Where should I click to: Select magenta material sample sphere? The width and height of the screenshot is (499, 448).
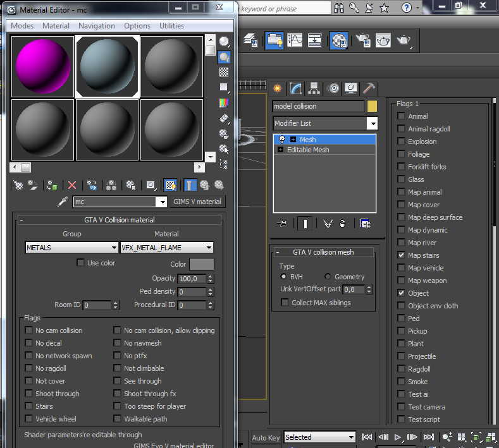[x=42, y=66]
